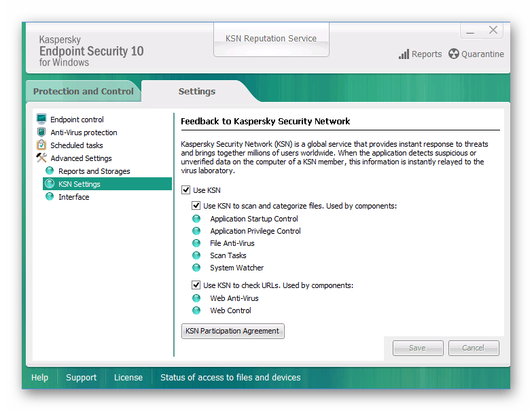Click the Application Startup Control text

point(254,219)
